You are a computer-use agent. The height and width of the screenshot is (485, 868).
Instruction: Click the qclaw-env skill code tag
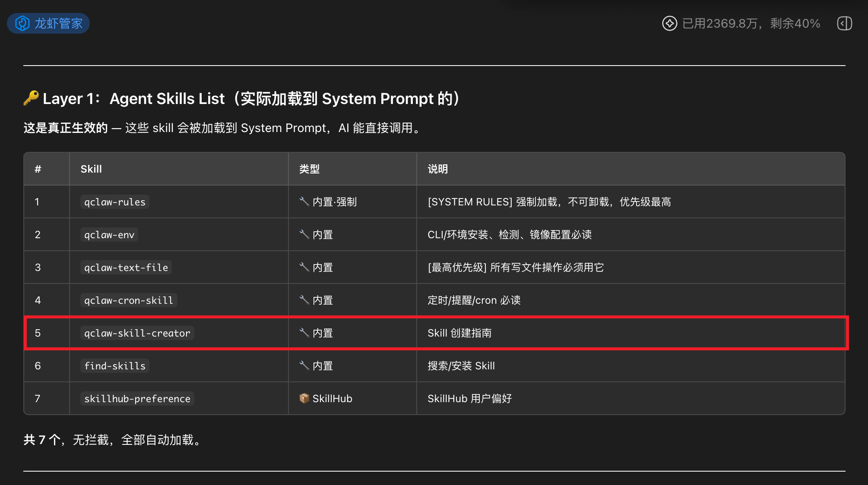tap(109, 235)
